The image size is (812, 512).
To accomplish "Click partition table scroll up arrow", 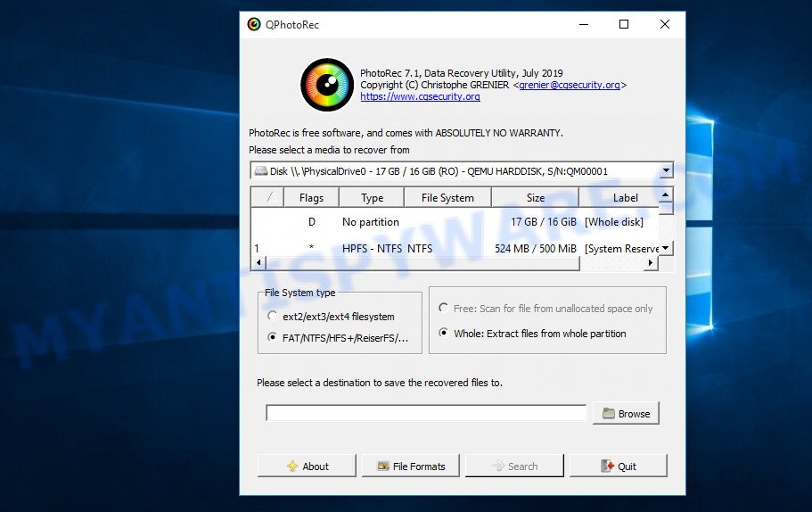I will click(666, 194).
